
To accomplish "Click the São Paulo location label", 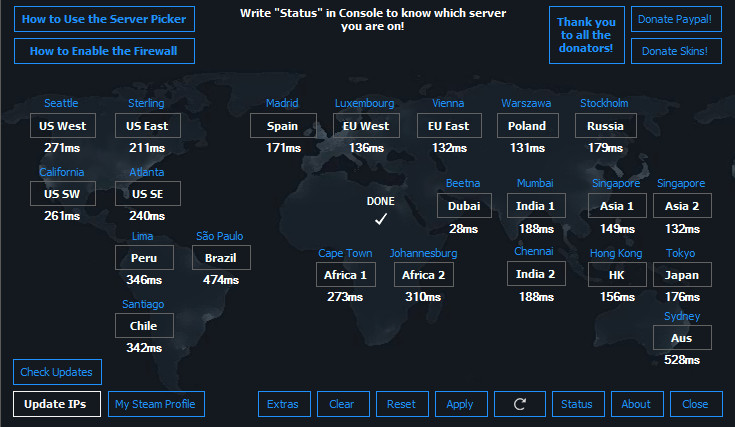I will 219,236.
